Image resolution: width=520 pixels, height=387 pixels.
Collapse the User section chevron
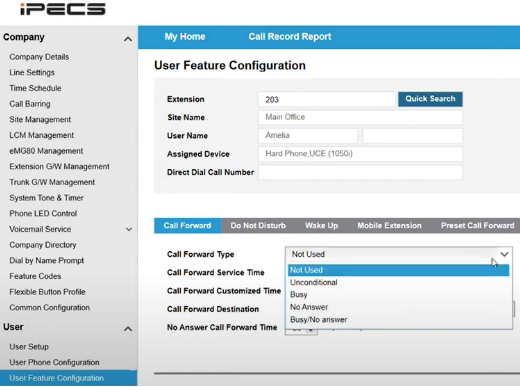tap(128, 329)
